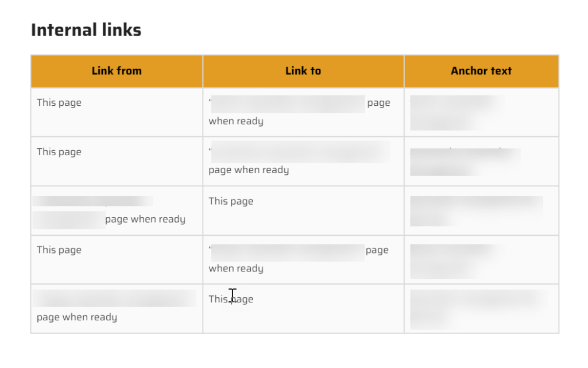The image size is (588, 368).
Task: Click "This page" in second row's Link from cell
Action: point(59,152)
